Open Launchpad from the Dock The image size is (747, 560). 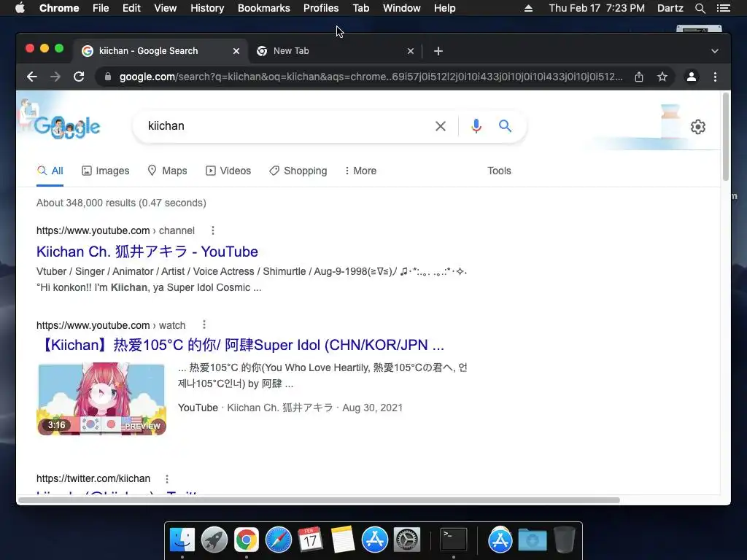coord(214,540)
